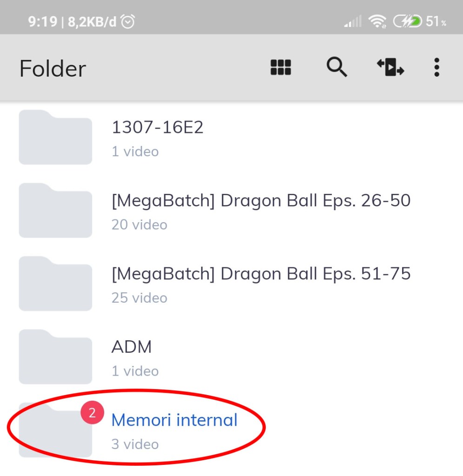Open the three-dot overflow menu
Image resolution: width=463 pixels, height=476 pixels.
pos(436,68)
